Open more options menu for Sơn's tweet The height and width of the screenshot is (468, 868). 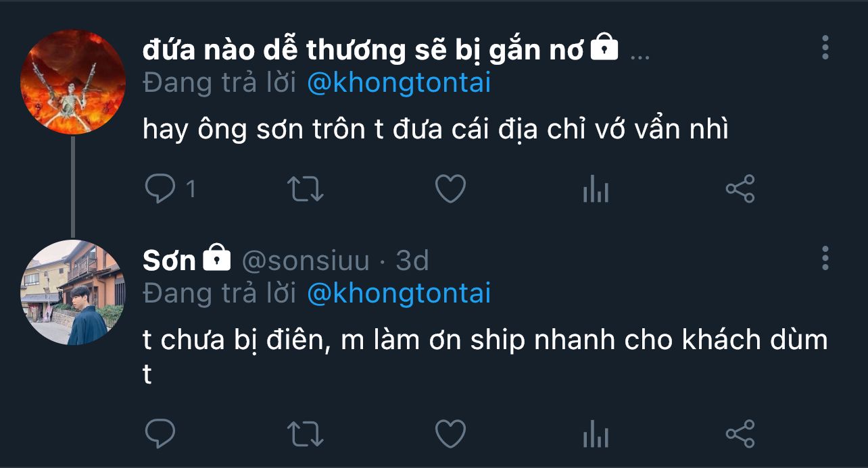(825, 259)
